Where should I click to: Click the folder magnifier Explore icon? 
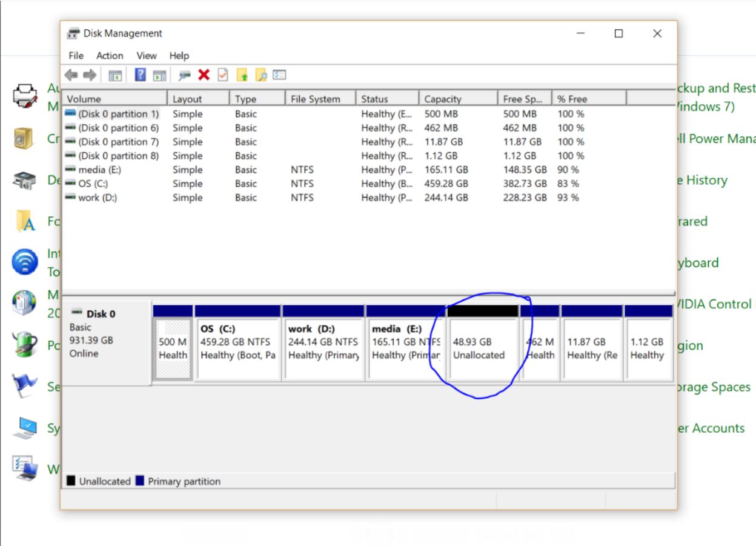coord(261,75)
